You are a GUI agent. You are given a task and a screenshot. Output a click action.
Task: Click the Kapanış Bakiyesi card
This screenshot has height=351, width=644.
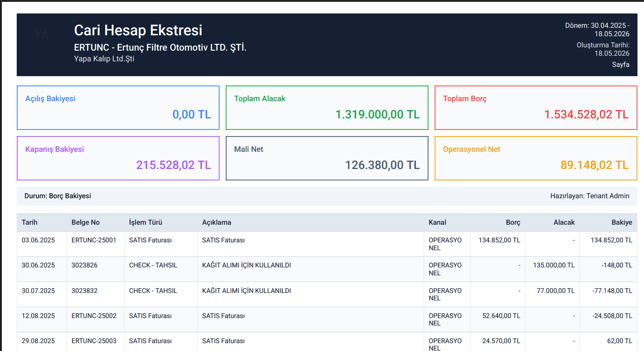(x=118, y=158)
